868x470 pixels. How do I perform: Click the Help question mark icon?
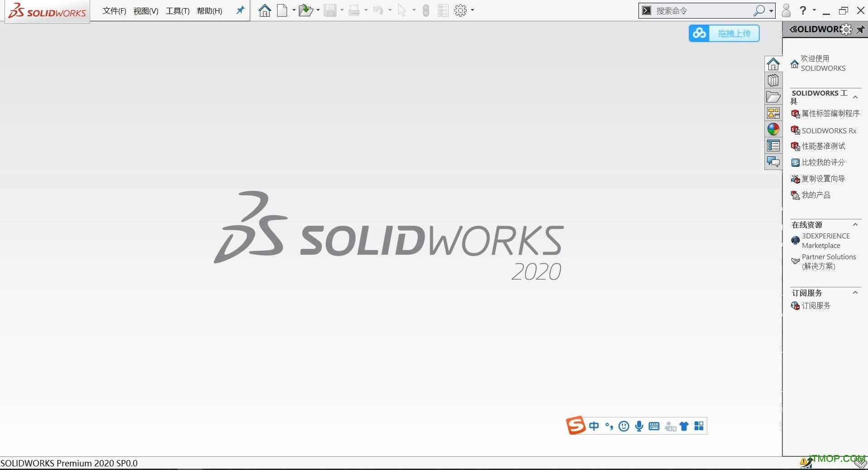803,10
